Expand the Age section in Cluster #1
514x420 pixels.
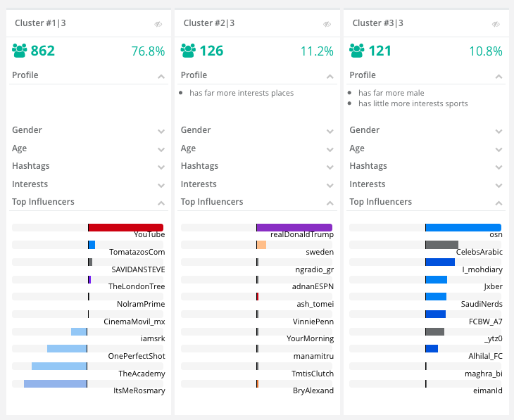[161, 150]
